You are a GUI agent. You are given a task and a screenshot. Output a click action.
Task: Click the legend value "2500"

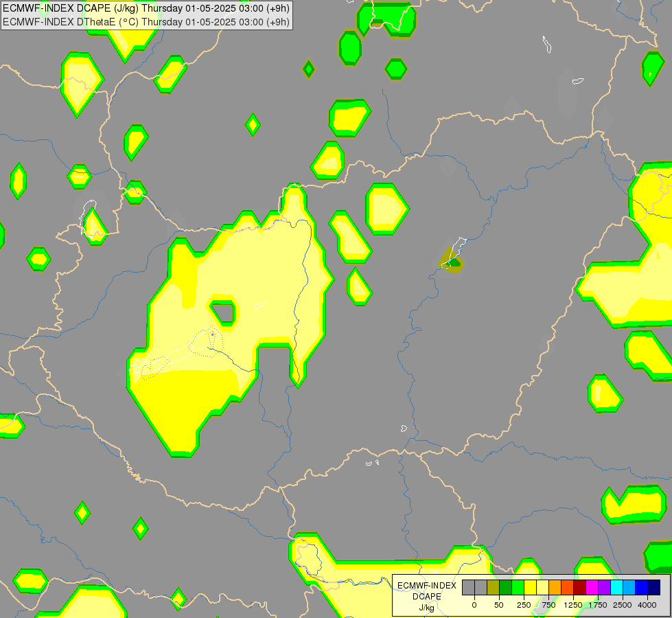point(623,605)
